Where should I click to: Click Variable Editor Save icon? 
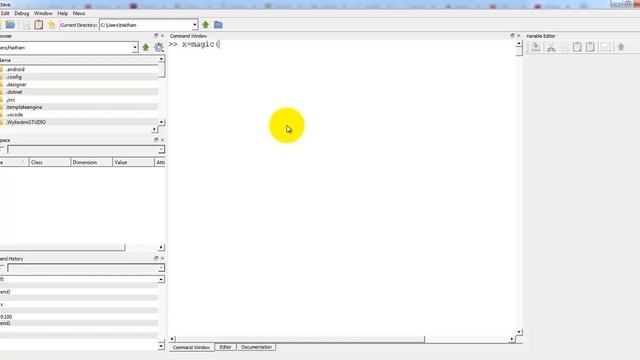point(536,47)
